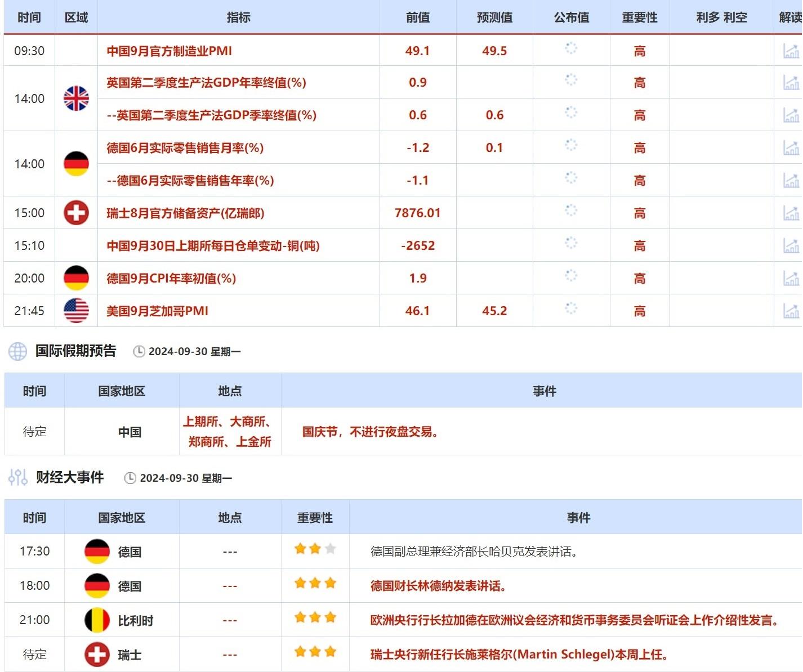Click the Swiss flag for reserve assets row

pyautogui.click(x=75, y=213)
